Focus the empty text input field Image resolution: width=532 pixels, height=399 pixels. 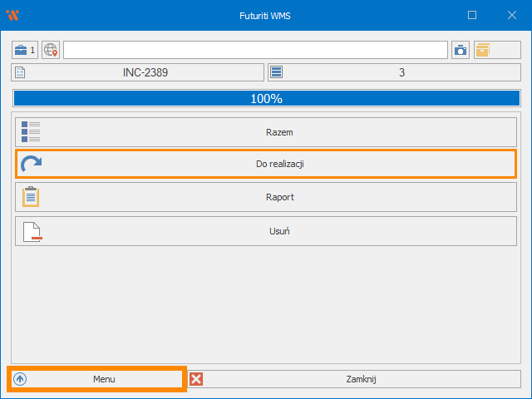pos(255,50)
